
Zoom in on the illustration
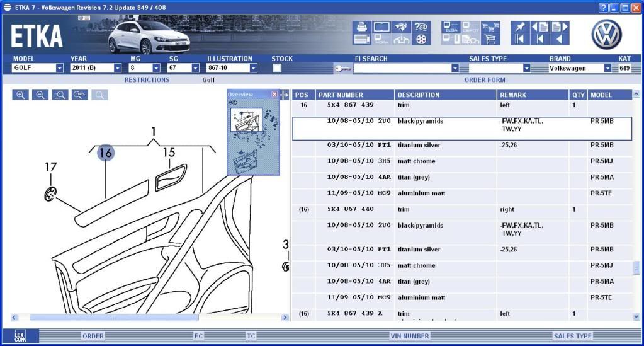click(x=21, y=95)
